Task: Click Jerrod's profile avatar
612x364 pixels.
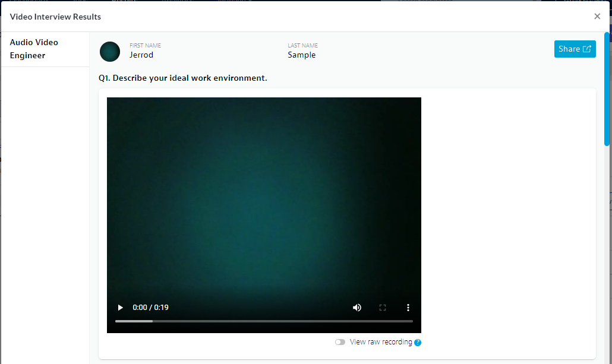Action: [x=110, y=52]
